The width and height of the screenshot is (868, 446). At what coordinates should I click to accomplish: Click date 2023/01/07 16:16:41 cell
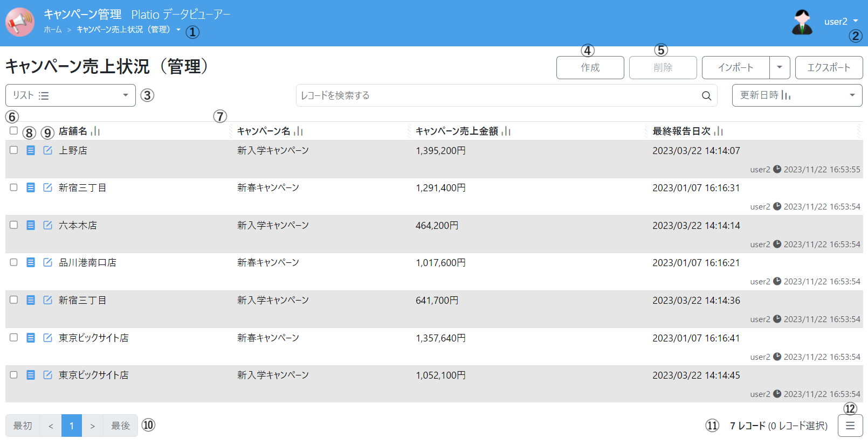coord(696,338)
